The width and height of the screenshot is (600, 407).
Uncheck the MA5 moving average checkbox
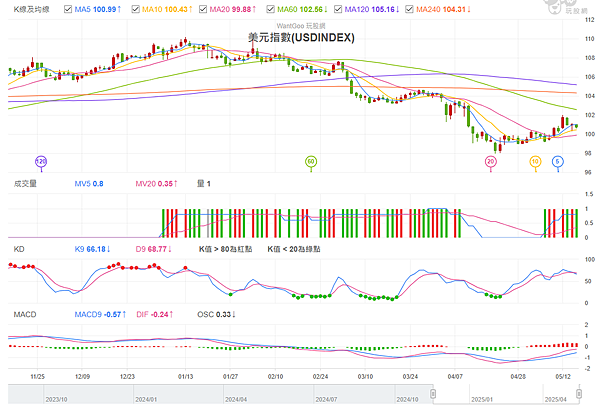coord(68,9)
